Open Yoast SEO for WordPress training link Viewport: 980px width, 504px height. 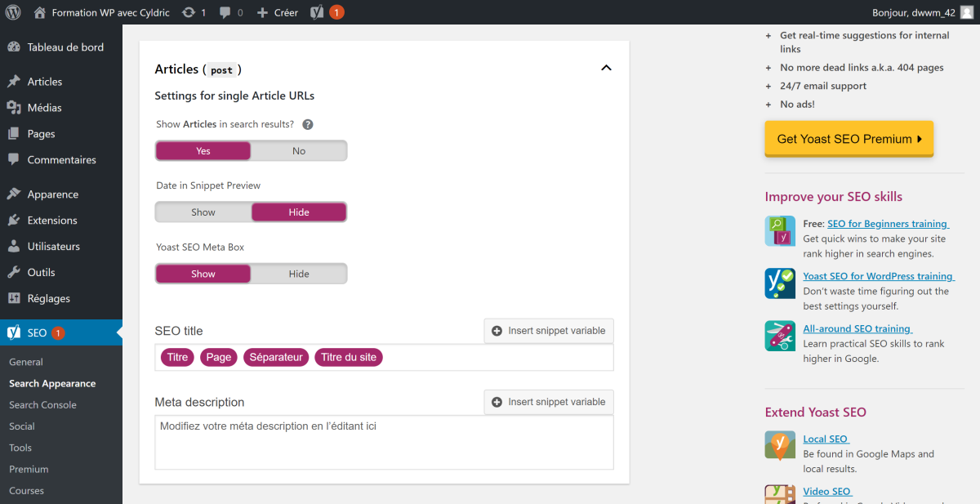point(879,276)
